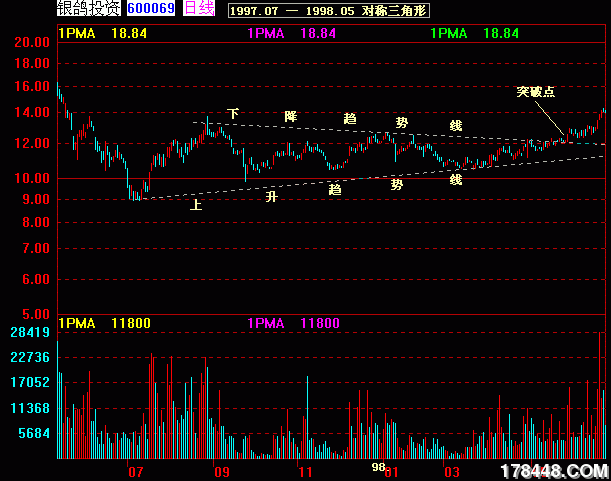Select the 03 month marker on time axis
Screen dimensions: 611x481
(x=452, y=472)
